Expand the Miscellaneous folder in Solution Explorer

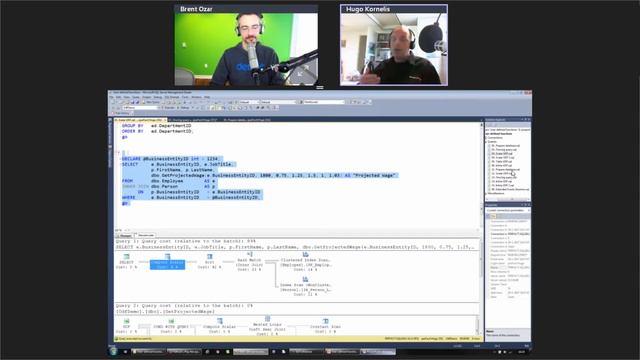point(487,193)
